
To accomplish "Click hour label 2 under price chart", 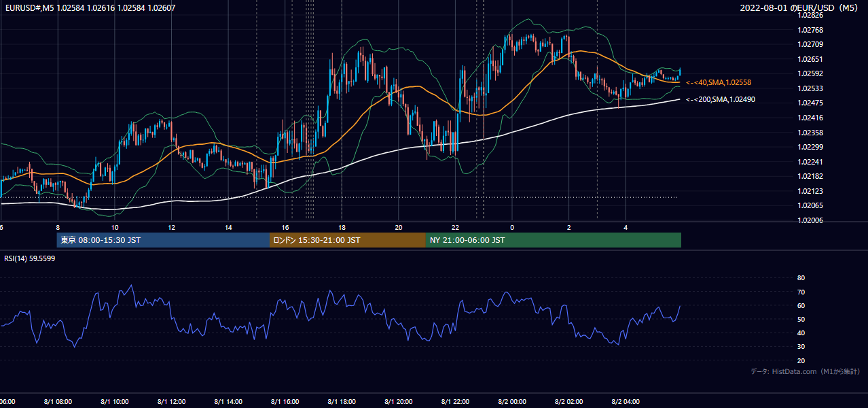I will [x=569, y=228].
